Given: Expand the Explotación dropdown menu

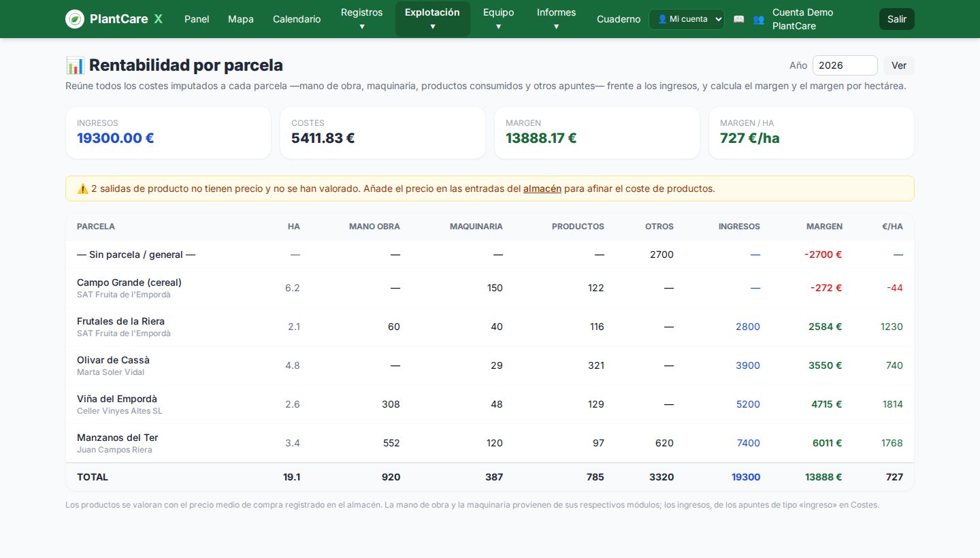Looking at the screenshot, I should click(432, 19).
